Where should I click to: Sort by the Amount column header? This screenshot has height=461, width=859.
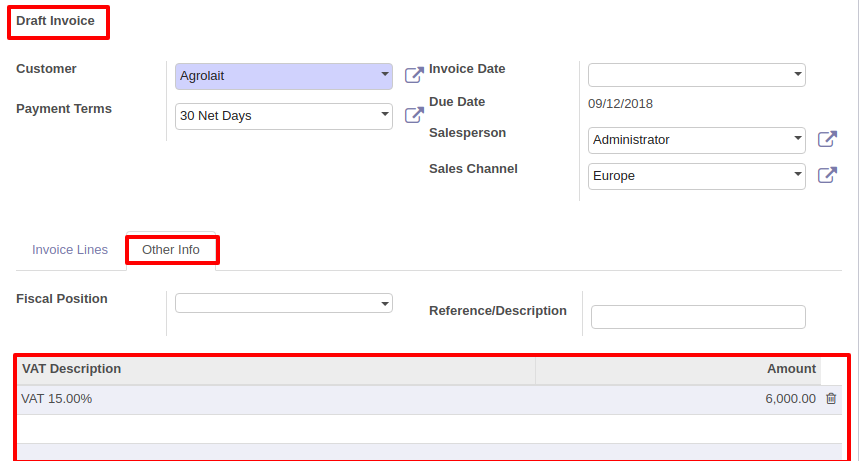click(x=791, y=369)
